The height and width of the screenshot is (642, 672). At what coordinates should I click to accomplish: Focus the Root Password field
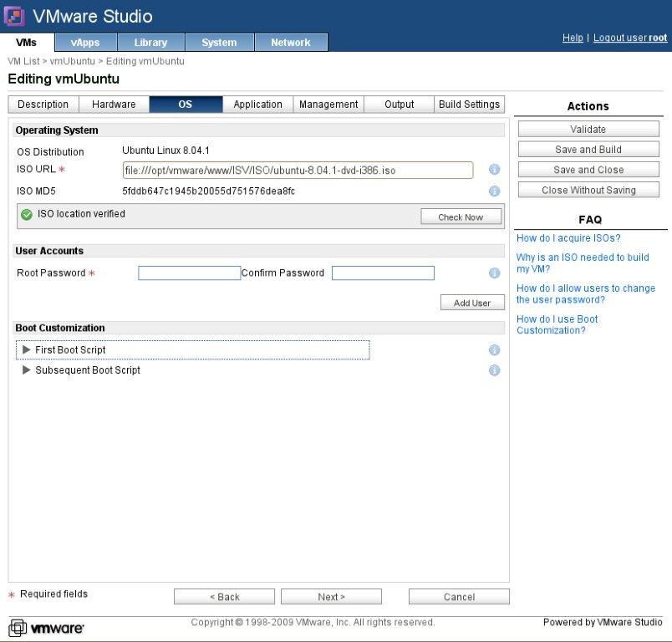click(190, 273)
